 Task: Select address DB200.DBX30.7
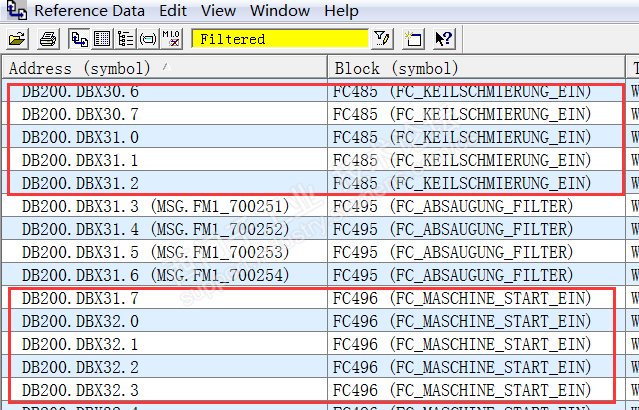pyautogui.click(x=80, y=114)
